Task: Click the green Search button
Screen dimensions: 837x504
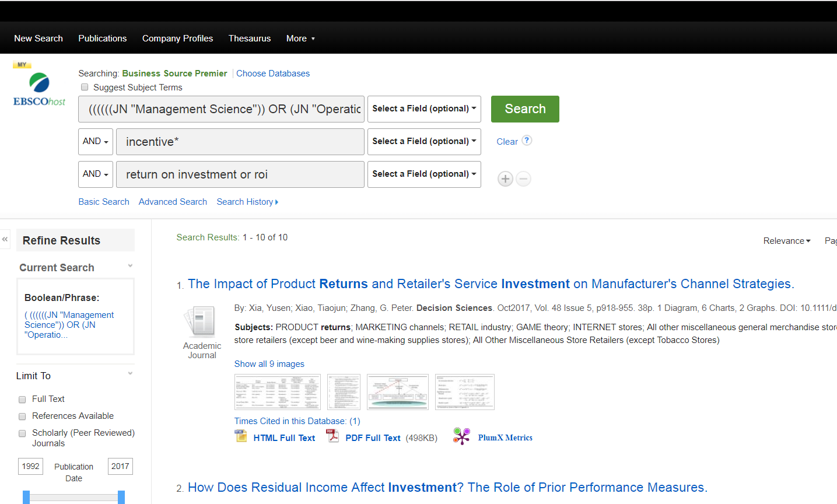Action: coord(525,109)
